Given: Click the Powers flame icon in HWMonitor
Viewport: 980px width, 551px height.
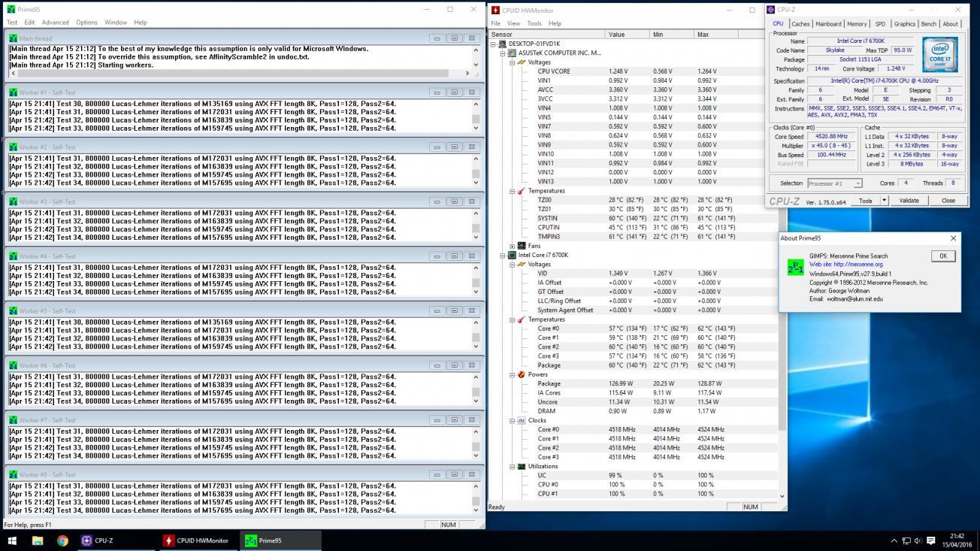Looking at the screenshot, I should pyautogui.click(x=522, y=374).
